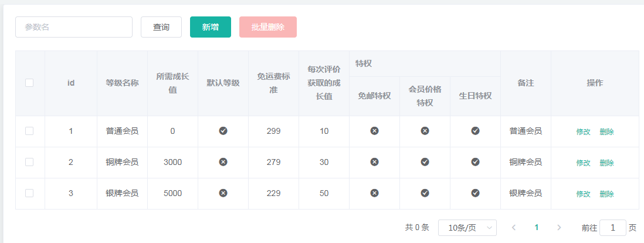
Task: Check the row checkbox for 普通会员
Action: (x=29, y=131)
